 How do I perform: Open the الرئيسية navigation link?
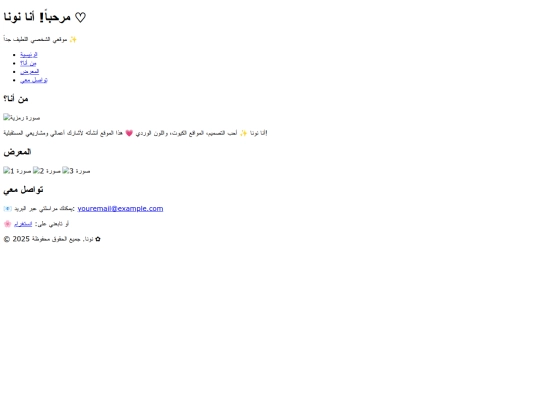coord(29,55)
